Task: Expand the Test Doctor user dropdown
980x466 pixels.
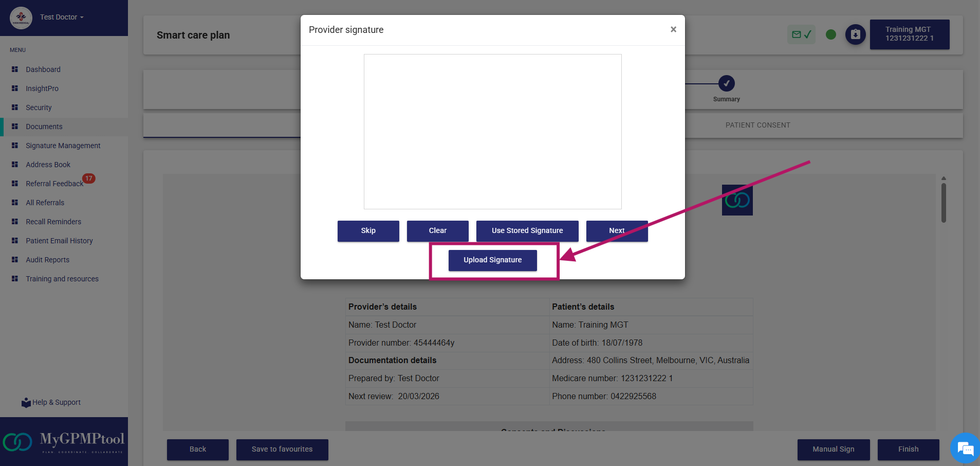Action: (x=62, y=17)
